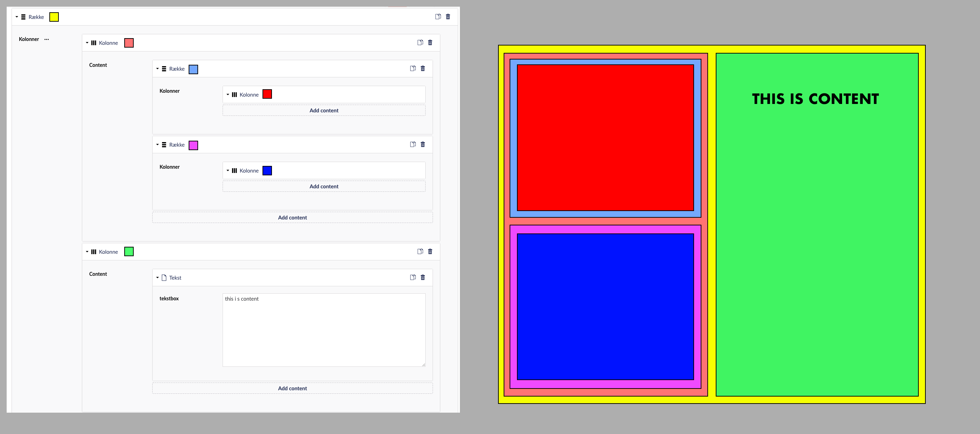Collapse the pink Kolonne section
This screenshot has width=980, height=434.
pyautogui.click(x=87, y=43)
